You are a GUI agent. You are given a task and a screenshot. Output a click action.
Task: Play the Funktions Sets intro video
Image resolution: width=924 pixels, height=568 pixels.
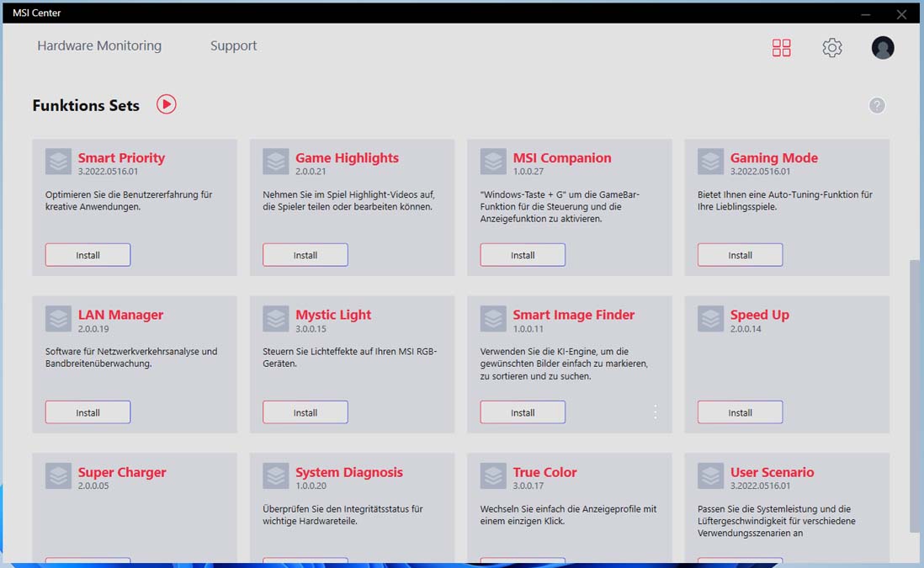pos(166,104)
